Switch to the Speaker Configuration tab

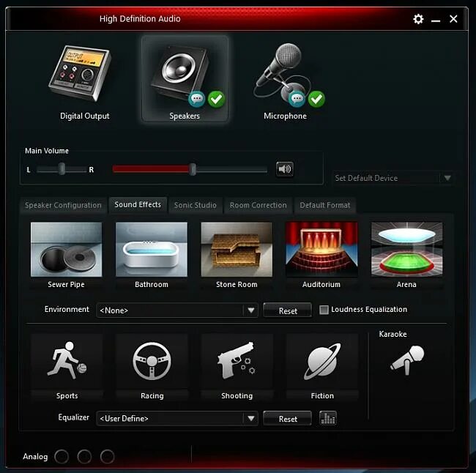[x=63, y=205]
